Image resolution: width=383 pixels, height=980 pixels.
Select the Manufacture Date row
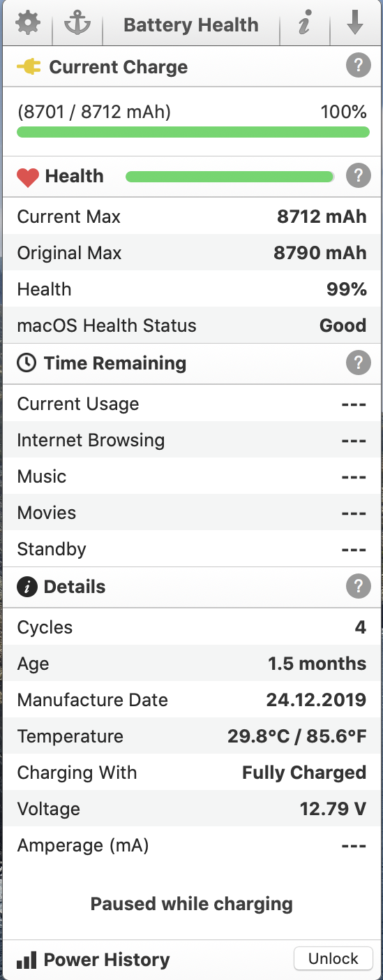[191, 700]
